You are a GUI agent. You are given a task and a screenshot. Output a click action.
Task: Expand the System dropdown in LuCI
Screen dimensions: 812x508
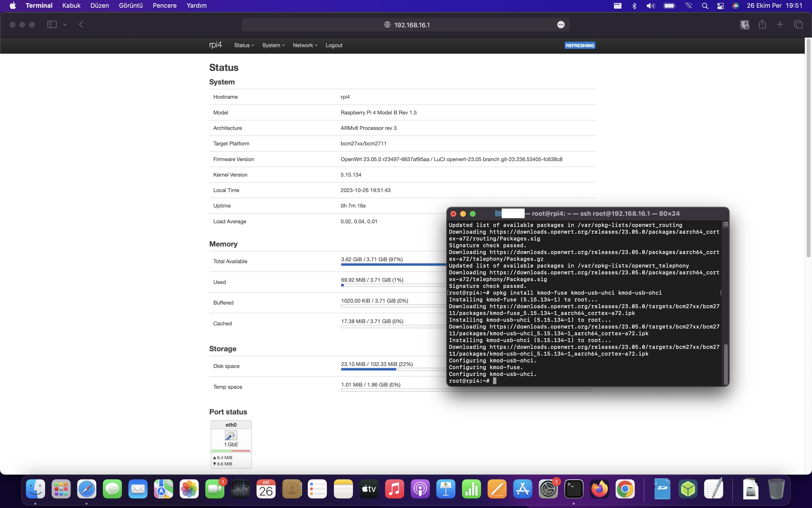[273, 45]
